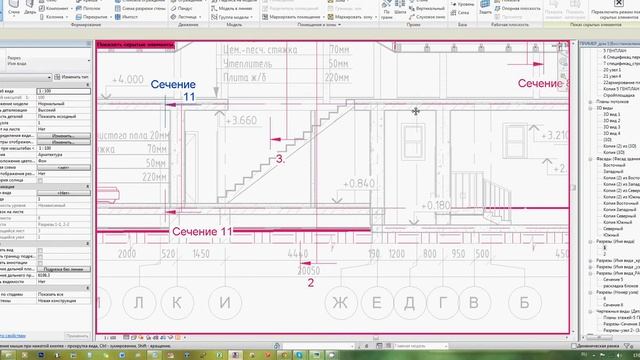Select the Уровень (level) tool
The height and width of the screenshot is (360, 640).
coord(462,4)
